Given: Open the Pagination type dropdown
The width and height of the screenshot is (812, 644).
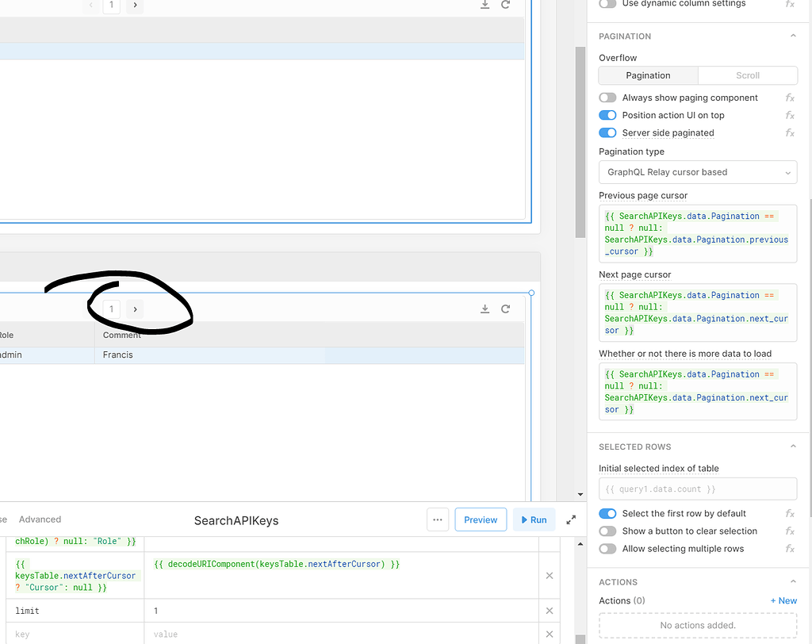Looking at the screenshot, I should coord(697,172).
